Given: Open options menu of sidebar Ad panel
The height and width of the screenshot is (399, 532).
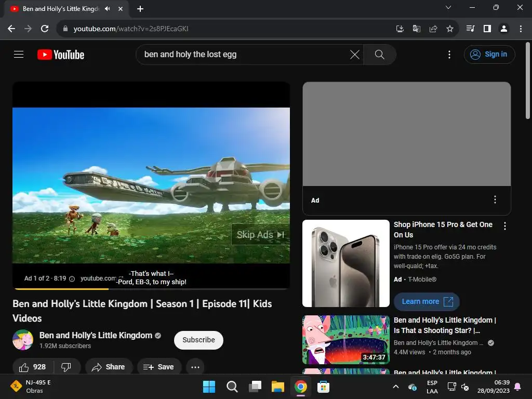Looking at the screenshot, I should point(495,199).
